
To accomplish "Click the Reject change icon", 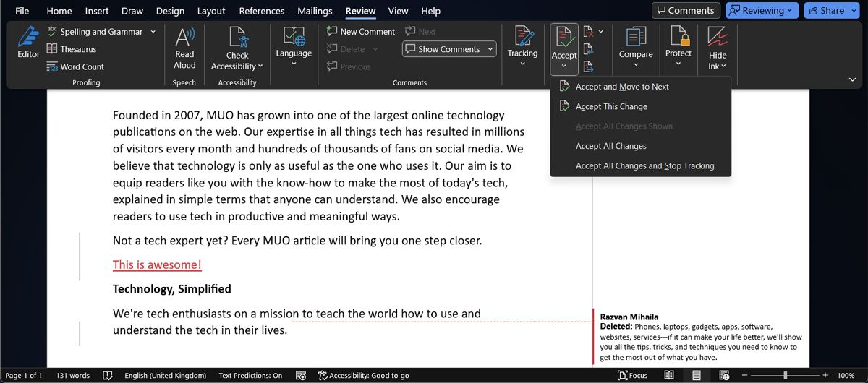I will click(589, 32).
